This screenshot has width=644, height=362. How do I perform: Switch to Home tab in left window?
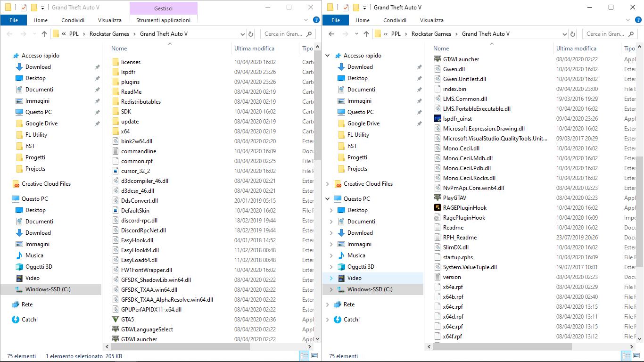click(41, 20)
